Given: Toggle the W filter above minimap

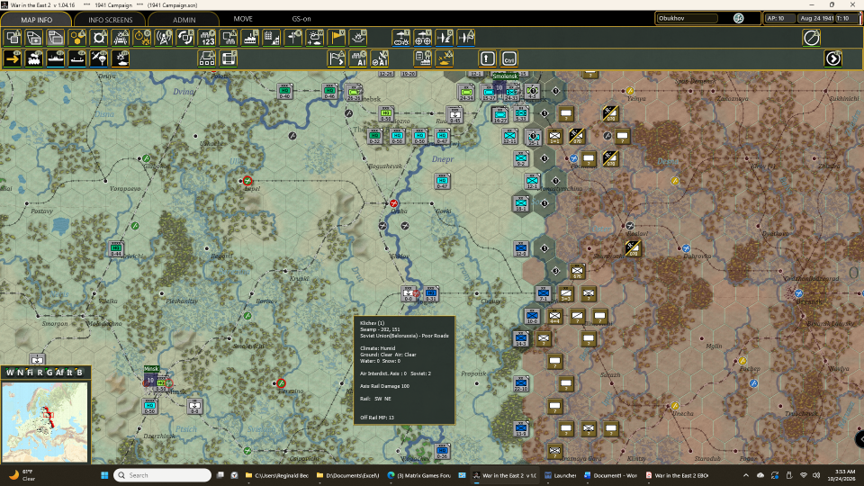Looking at the screenshot, I should [x=9, y=372].
